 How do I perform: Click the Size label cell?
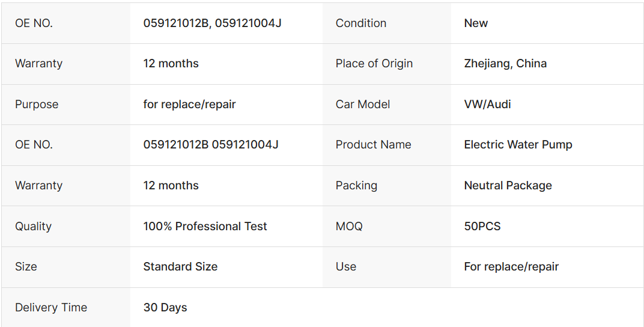tap(26, 267)
